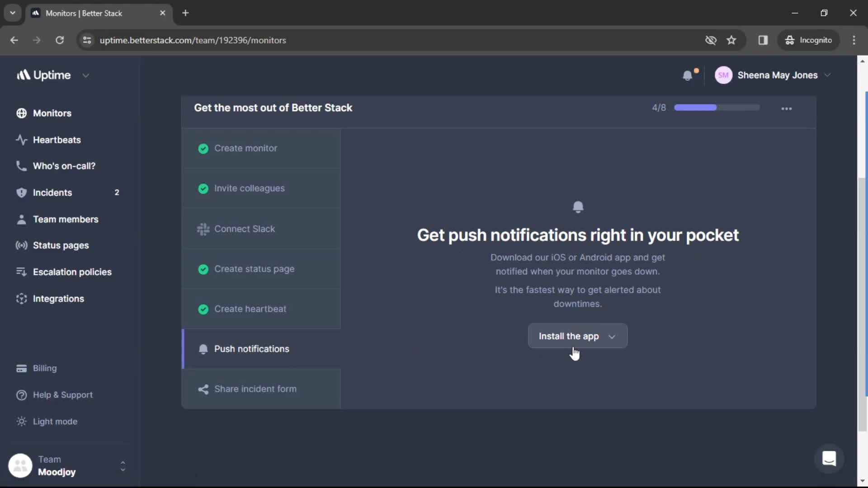Click the large bell icon above heading

[x=578, y=207]
